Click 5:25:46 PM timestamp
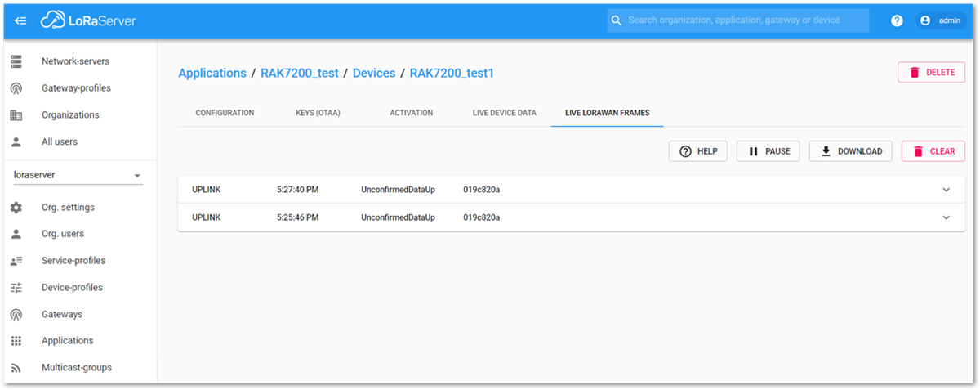 298,217
